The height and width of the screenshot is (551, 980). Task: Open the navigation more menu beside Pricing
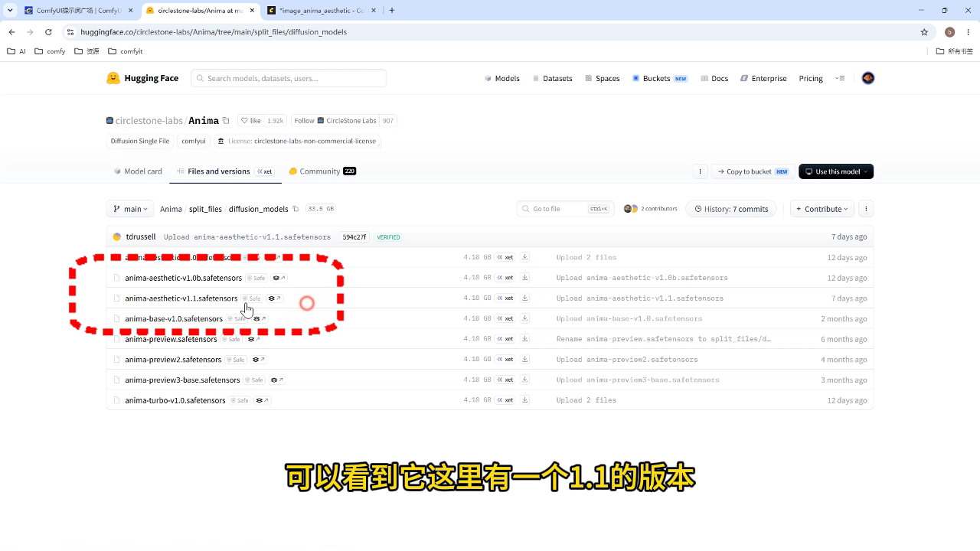coord(840,78)
